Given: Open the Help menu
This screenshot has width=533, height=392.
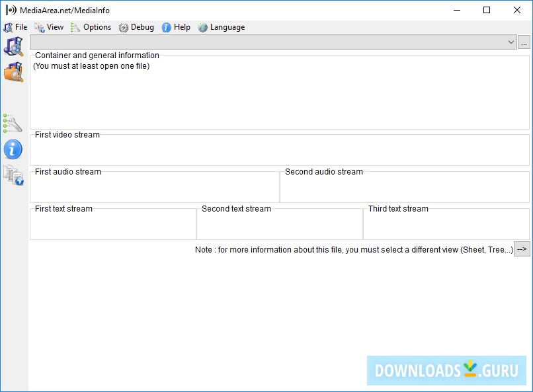Looking at the screenshot, I should coord(176,27).
